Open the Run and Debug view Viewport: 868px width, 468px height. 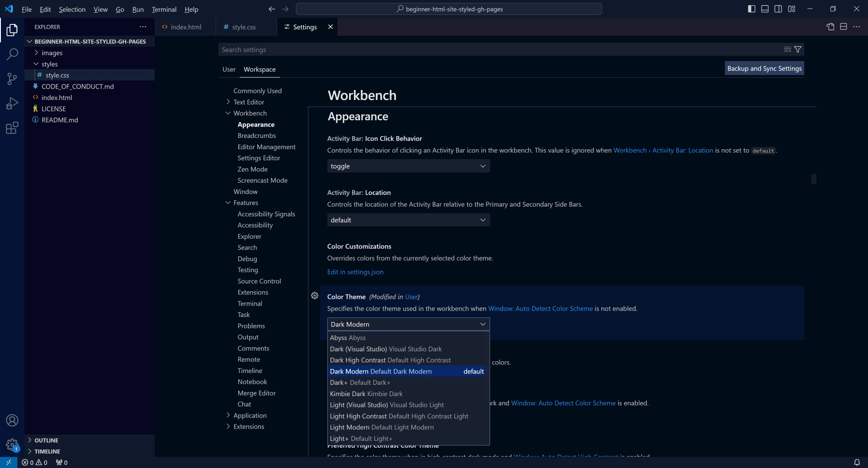(x=12, y=104)
